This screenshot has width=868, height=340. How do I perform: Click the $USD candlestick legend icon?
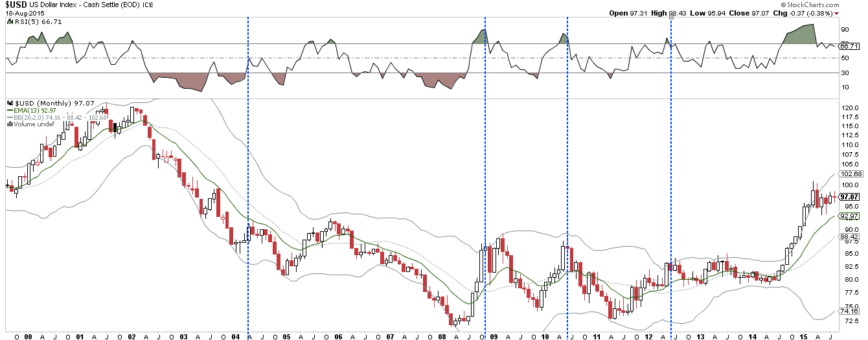pyautogui.click(x=9, y=103)
